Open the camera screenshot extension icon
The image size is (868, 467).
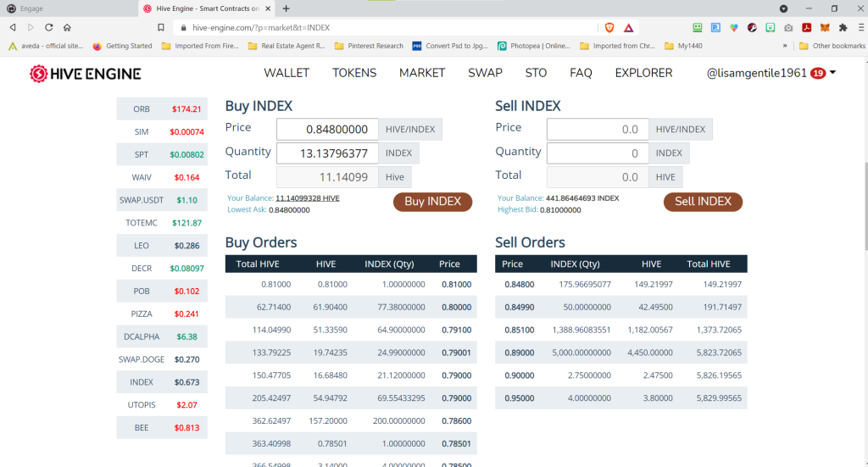click(788, 27)
